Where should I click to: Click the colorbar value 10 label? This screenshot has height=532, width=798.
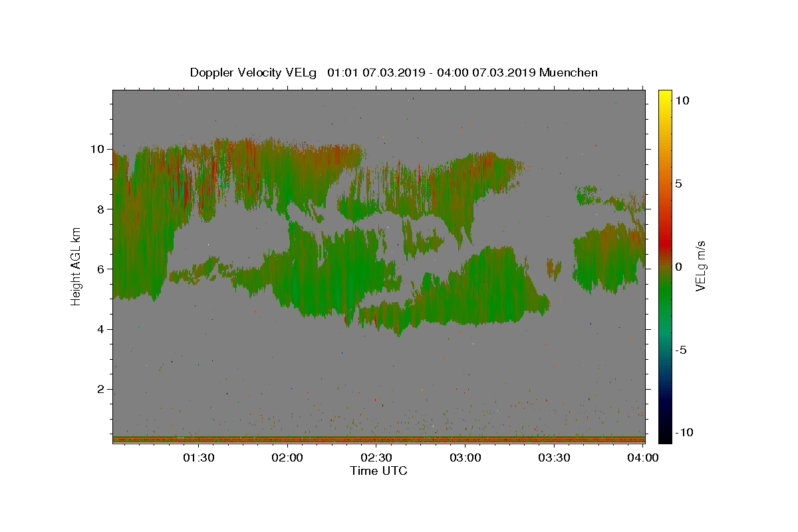682,100
